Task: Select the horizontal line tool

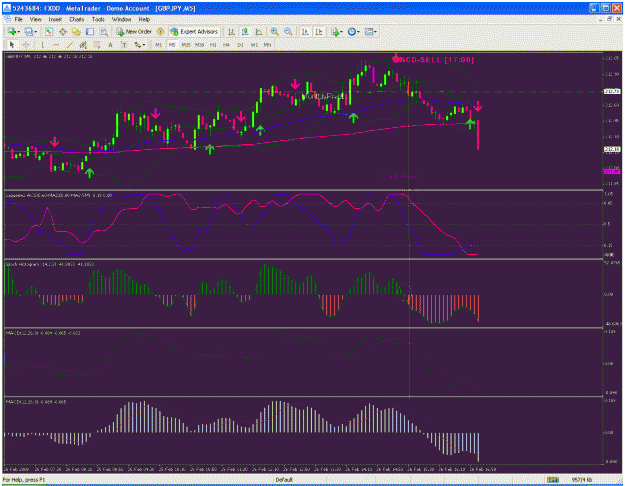Action: (56, 45)
